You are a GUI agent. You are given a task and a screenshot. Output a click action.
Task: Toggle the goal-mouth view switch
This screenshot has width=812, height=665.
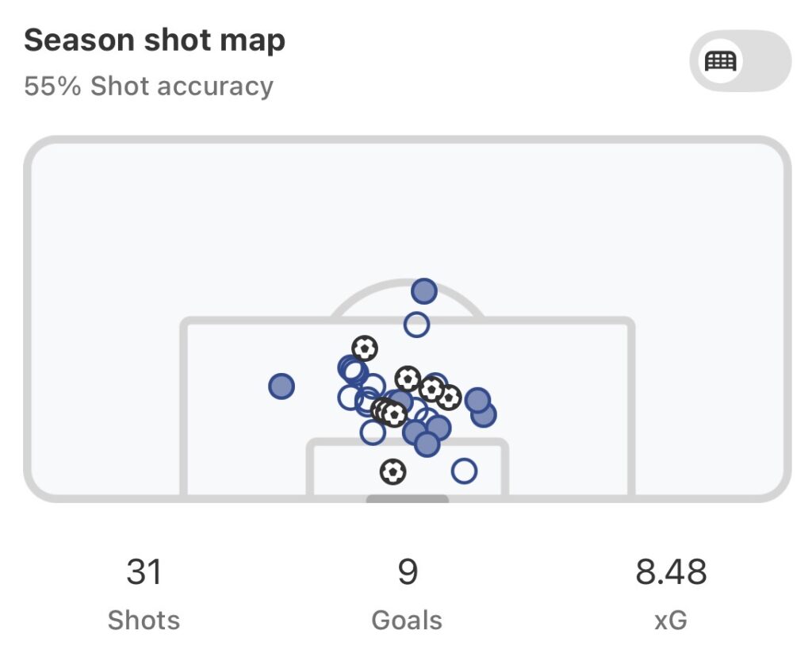pyautogui.click(x=740, y=60)
